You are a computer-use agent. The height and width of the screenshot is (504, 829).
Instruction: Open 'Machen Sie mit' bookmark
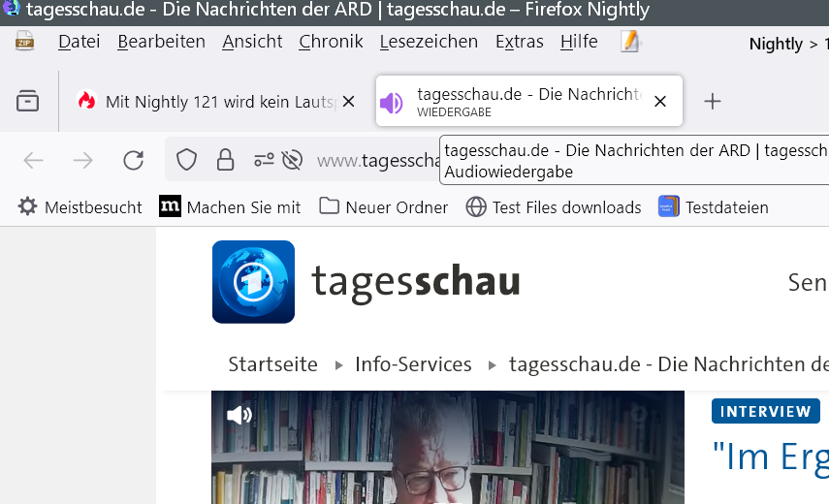click(x=230, y=207)
